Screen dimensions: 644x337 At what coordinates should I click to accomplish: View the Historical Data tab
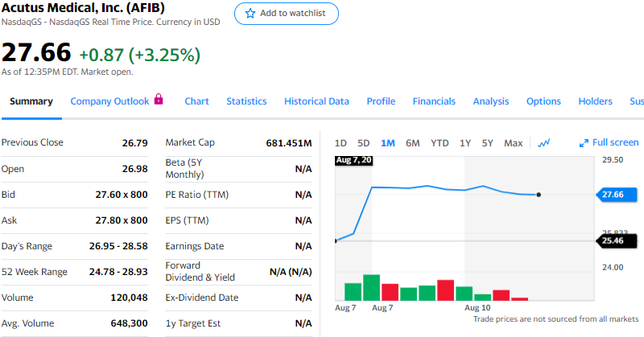click(x=316, y=101)
